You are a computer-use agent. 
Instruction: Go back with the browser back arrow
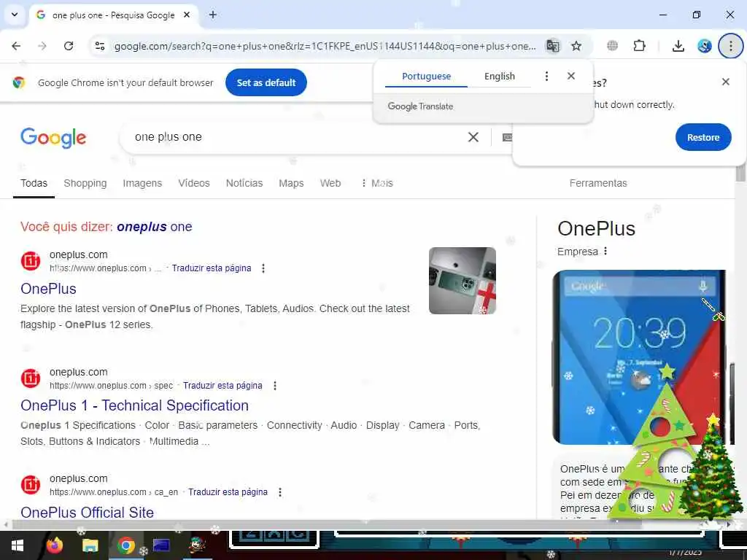point(16,46)
